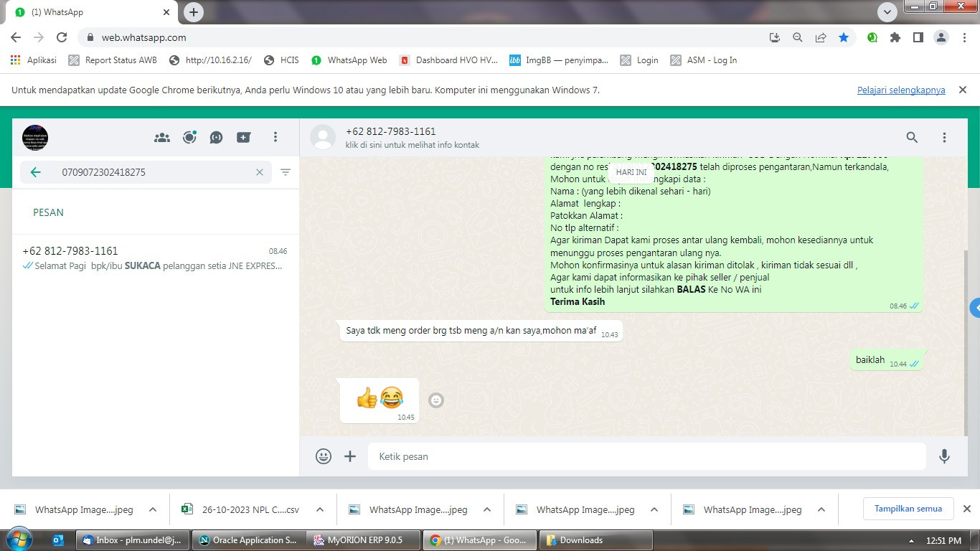The width and height of the screenshot is (980, 551).
Task: Toggle the unread chats filter icon
Action: tap(286, 172)
